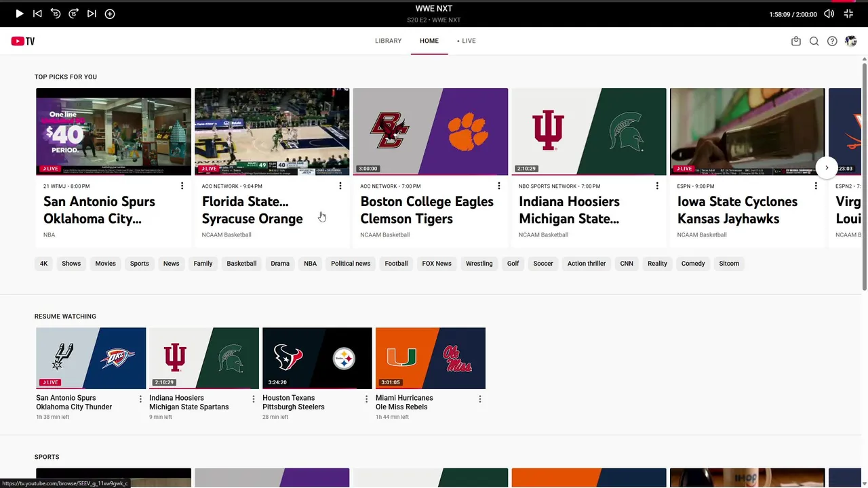
Task: Select the Political news chip
Action: point(351,264)
